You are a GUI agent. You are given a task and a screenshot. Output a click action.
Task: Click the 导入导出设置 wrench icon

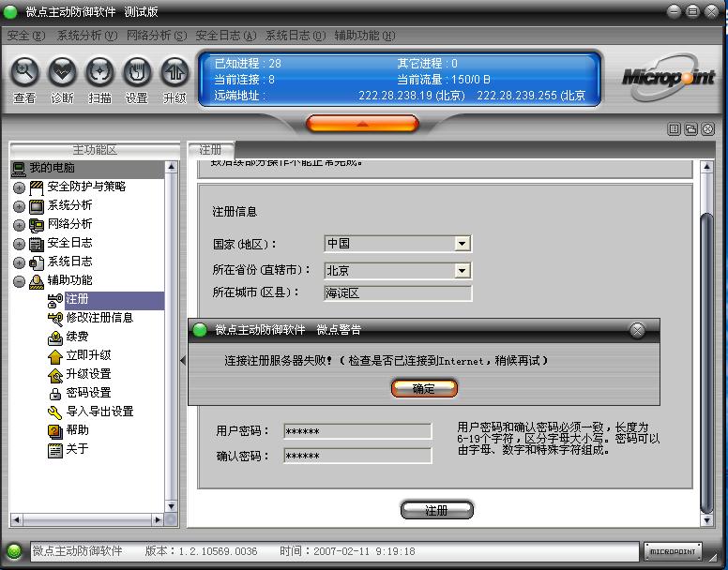pyautogui.click(x=54, y=412)
